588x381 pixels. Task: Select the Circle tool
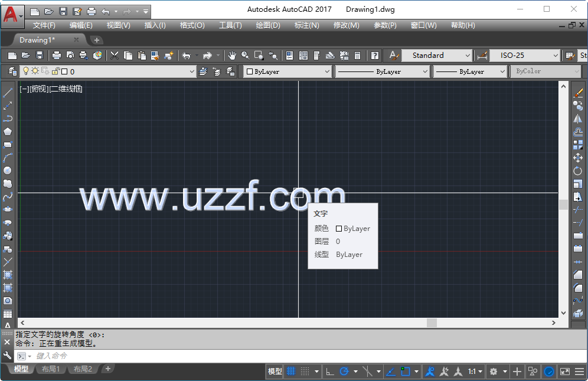point(8,171)
